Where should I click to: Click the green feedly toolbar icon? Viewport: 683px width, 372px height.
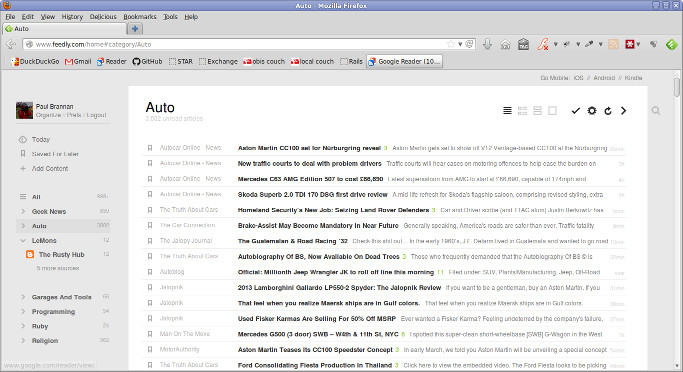click(671, 44)
